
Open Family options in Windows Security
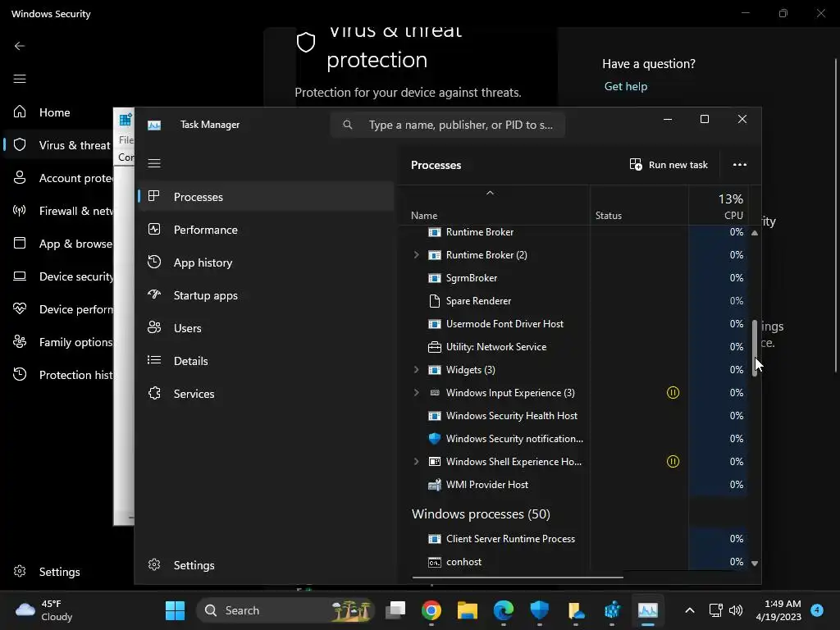59,342
